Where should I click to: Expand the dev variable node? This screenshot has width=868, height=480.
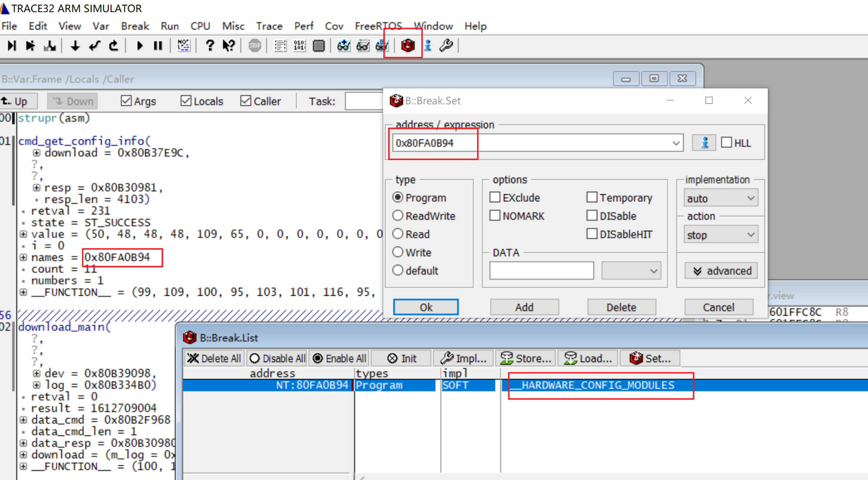[37, 373]
